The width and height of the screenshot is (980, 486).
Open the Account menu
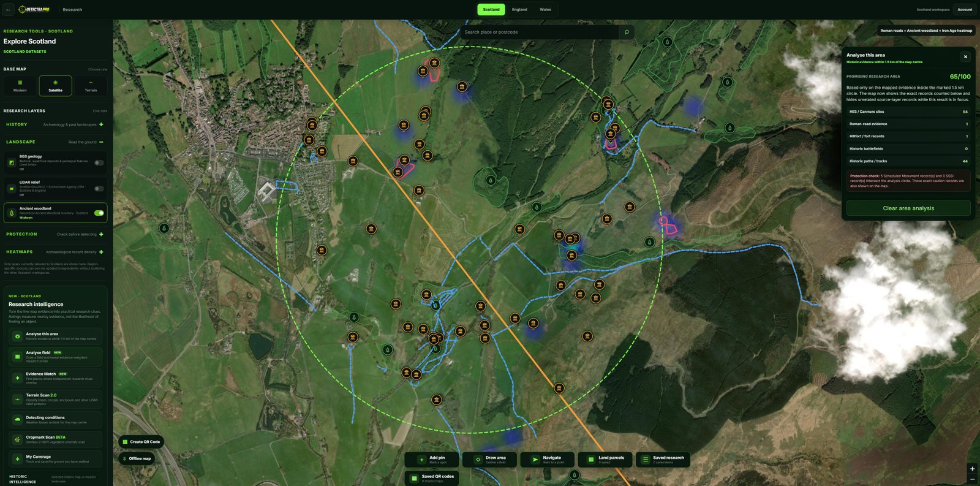pyautogui.click(x=965, y=9)
